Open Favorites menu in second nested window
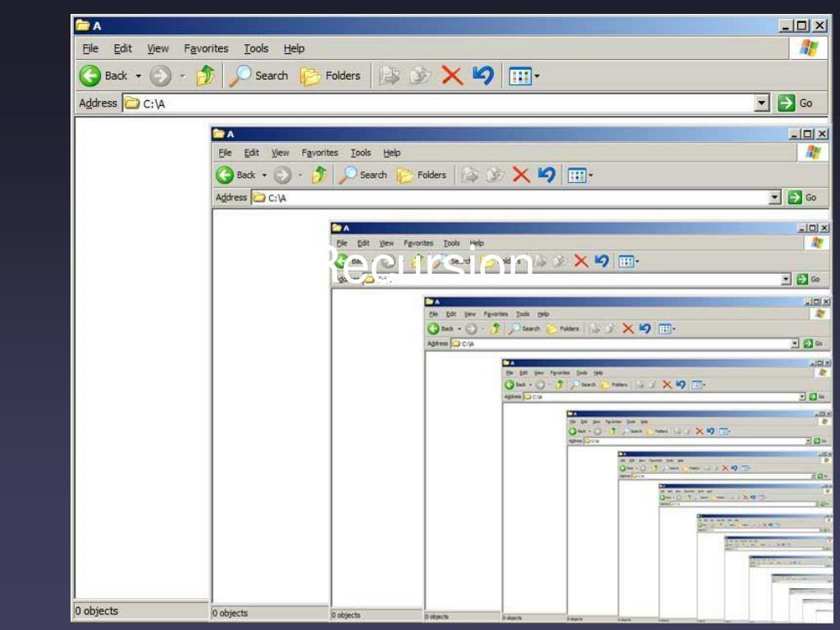Image resolution: width=840 pixels, height=630 pixels. [320, 153]
